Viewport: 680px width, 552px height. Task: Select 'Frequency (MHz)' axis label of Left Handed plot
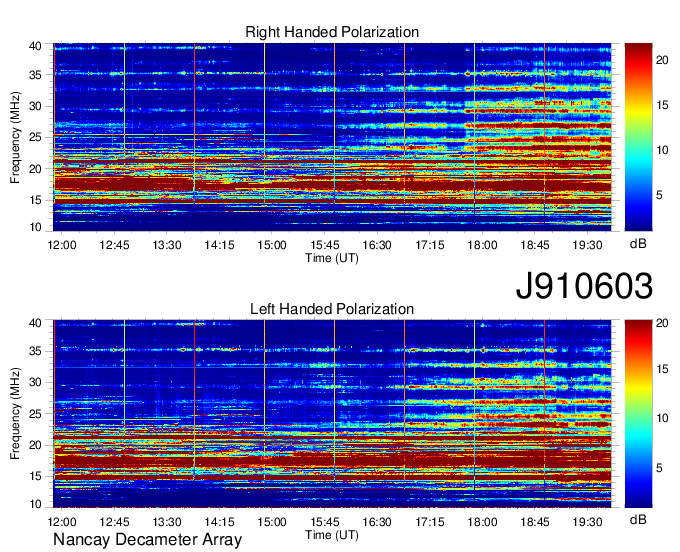click(15, 414)
